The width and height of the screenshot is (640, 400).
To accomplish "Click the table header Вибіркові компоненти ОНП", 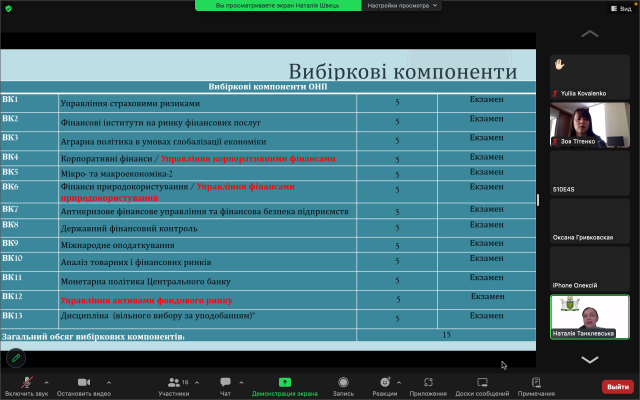I will [x=268, y=87].
